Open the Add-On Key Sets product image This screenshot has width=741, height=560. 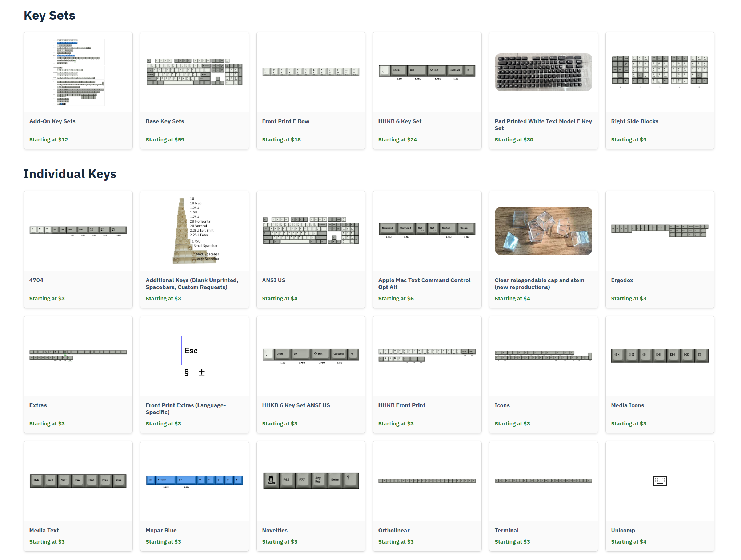pos(78,72)
